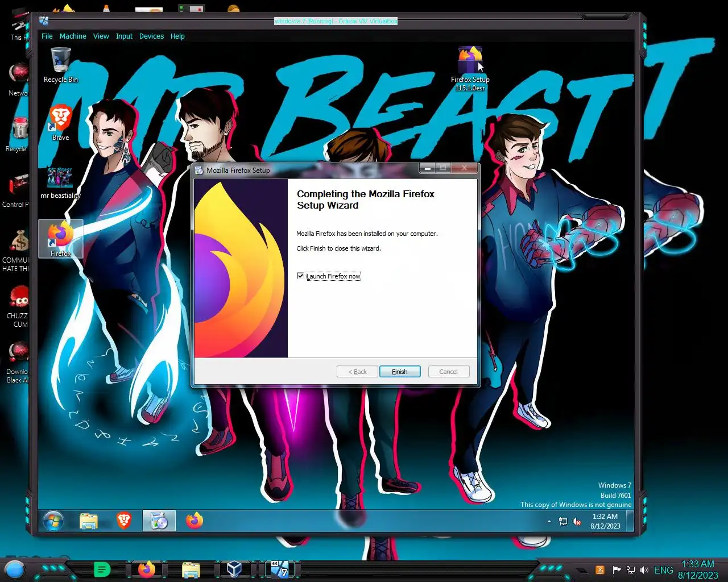Viewport: 728px width, 582px height.
Task: Open Firefox on the host taskbar
Action: pyautogui.click(x=147, y=569)
